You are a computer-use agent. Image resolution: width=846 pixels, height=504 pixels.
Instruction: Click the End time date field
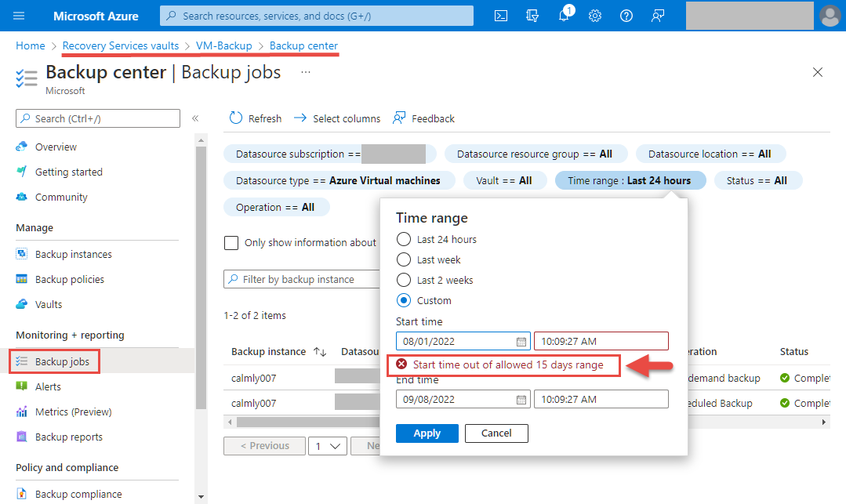point(463,400)
